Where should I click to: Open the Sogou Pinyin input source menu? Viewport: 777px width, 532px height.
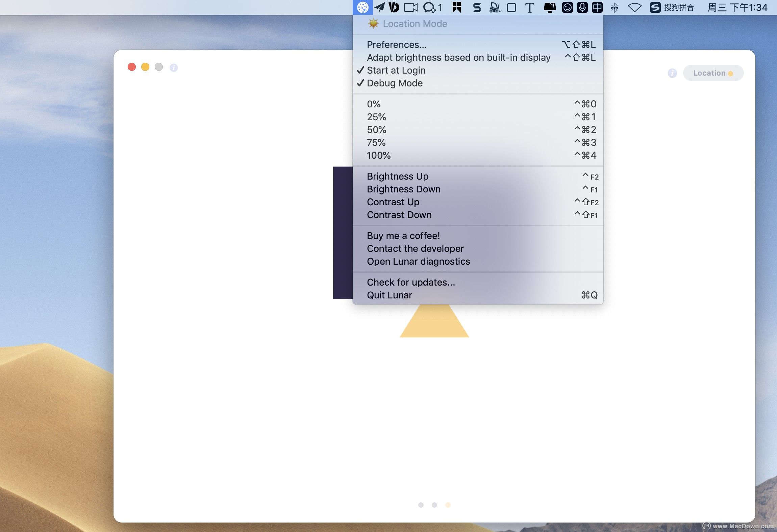(x=672, y=7)
